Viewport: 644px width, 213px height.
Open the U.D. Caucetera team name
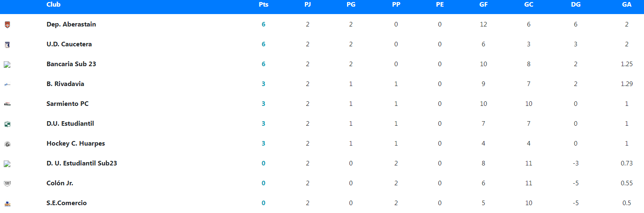[x=69, y=44]
